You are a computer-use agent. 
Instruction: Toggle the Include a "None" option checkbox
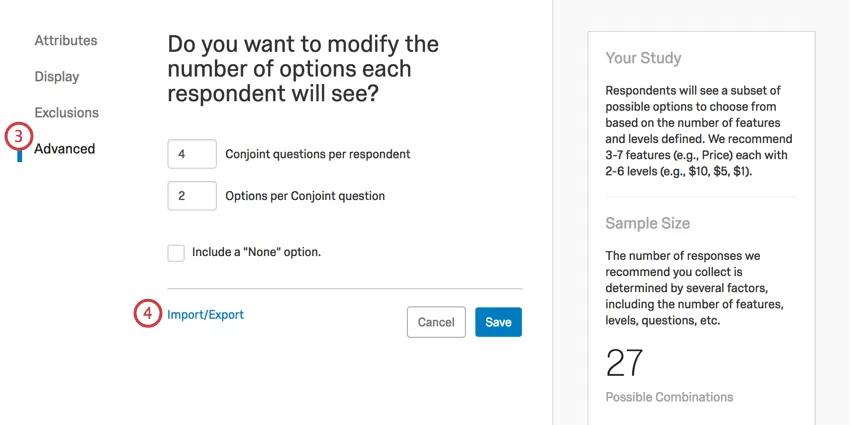(x=176, y=253)
